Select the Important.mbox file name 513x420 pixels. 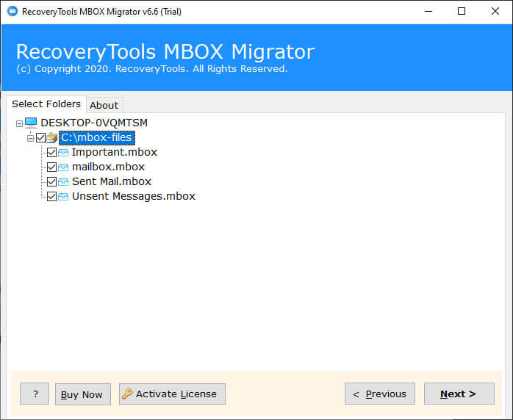[x=115, y=152]
